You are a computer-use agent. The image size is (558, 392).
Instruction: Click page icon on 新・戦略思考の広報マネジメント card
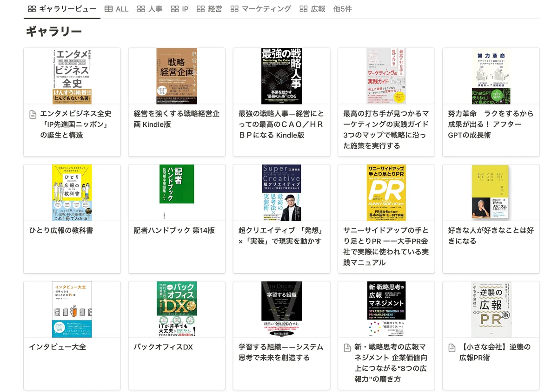pos(347,347)
